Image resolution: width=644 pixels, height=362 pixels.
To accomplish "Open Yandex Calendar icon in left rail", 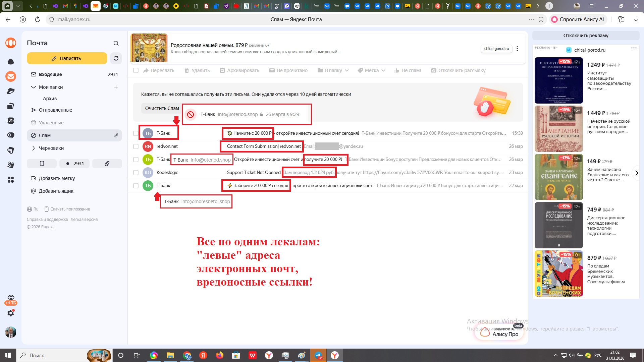I will pos(11,121).
